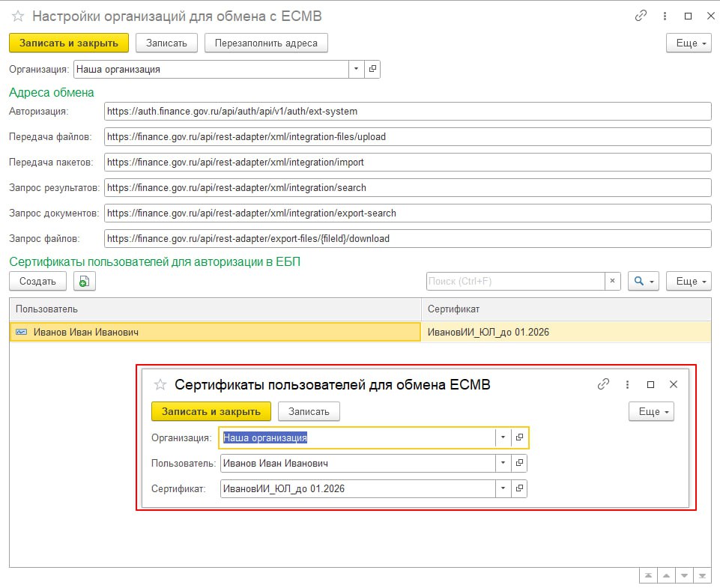Click the copy-create icon next to Создать

(x=84, y=282)
